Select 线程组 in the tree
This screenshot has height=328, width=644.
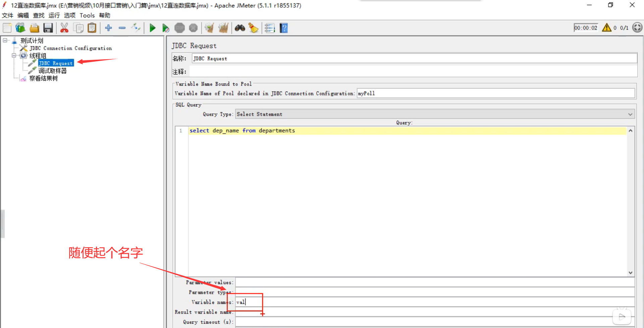coord(38,56)
